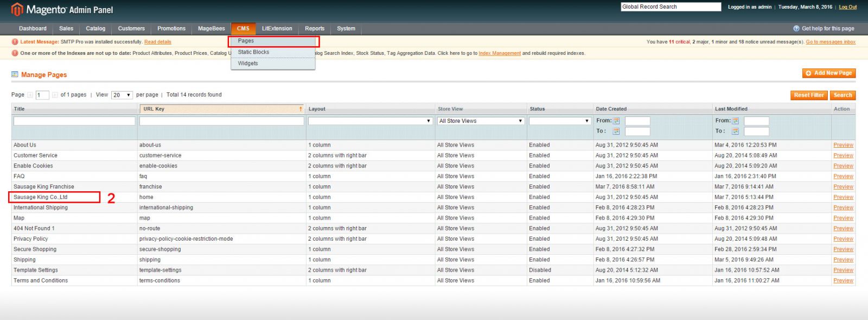The height and width of the screenshot is (320, 868).
Task: Open the Catalog menu
Action: click(95, 28)
